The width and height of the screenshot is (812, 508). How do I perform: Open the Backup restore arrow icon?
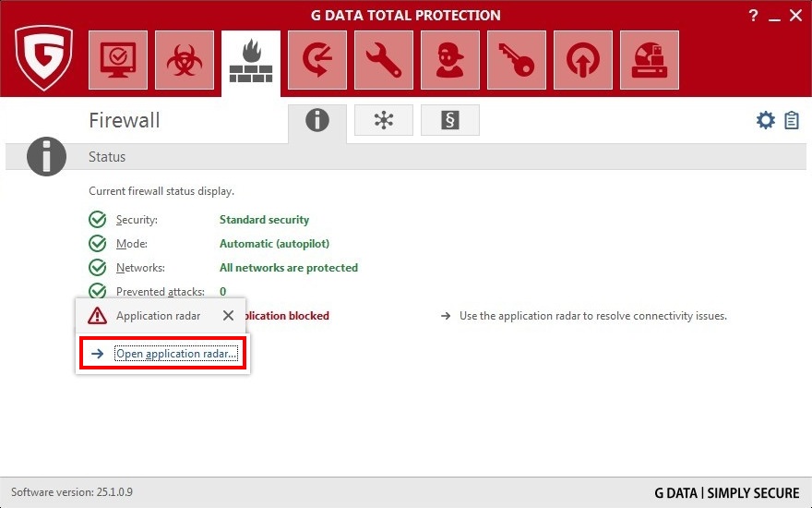click(x=317, y=60)
